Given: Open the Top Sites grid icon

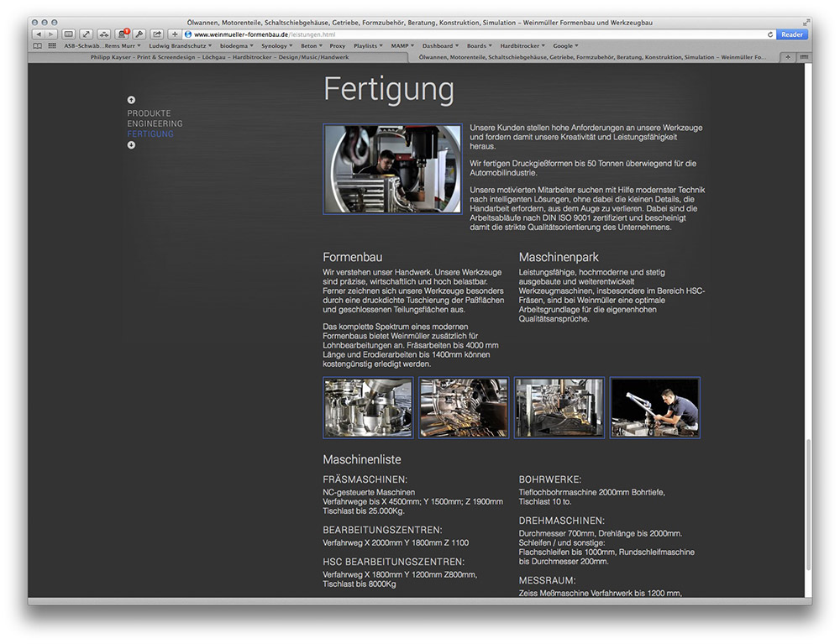Looking at the screenshot, I should 52,46.
